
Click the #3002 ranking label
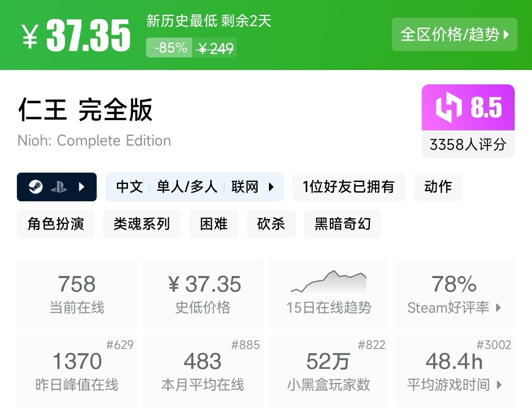click(494, 345)
